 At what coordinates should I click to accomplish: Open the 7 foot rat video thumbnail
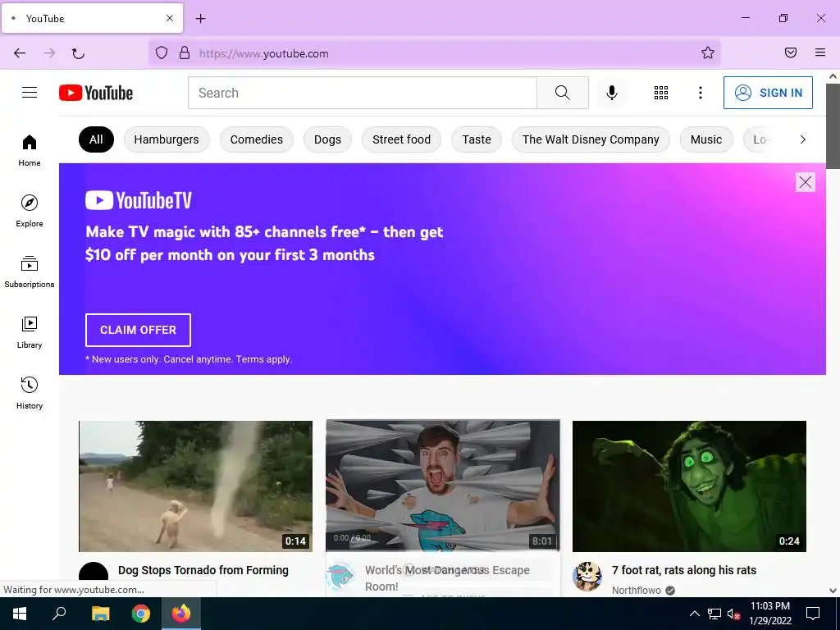(x=689, y=486)
